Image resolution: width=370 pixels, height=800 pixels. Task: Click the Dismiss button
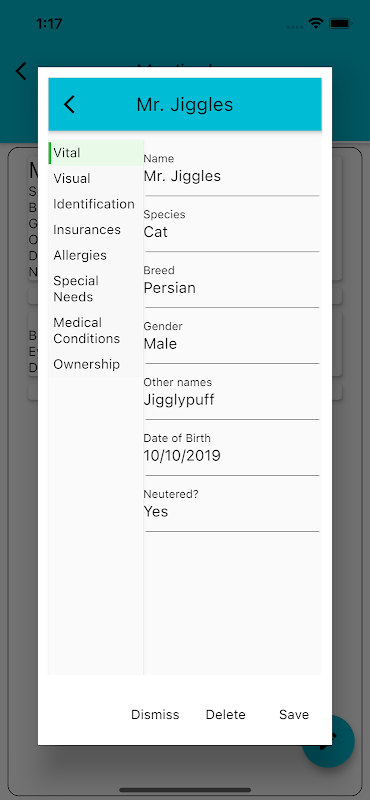pos(155,715)
